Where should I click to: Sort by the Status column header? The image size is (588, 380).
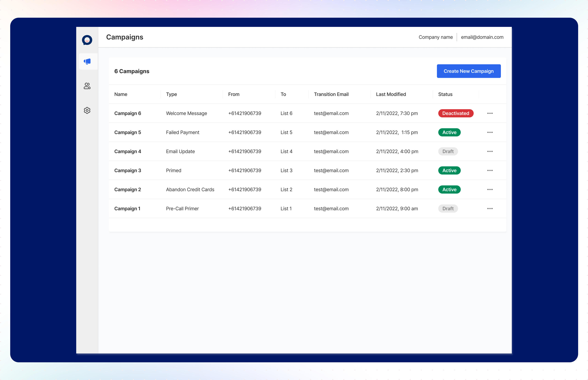pos(445,94)
